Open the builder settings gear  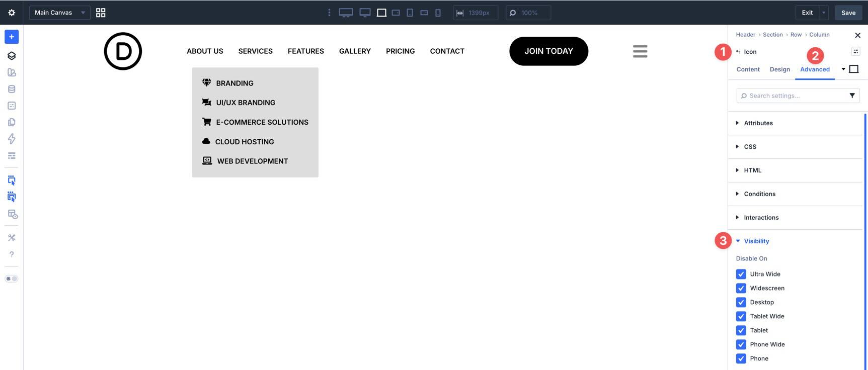point(12,13)
